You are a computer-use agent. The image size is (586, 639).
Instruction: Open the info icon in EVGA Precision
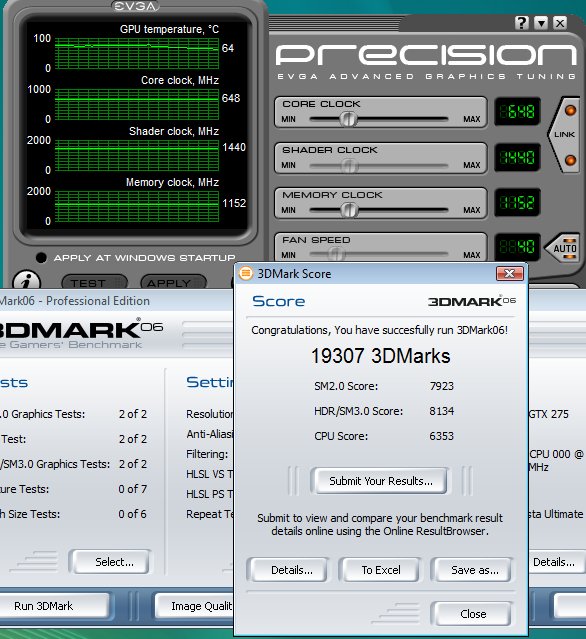[26, 281]
